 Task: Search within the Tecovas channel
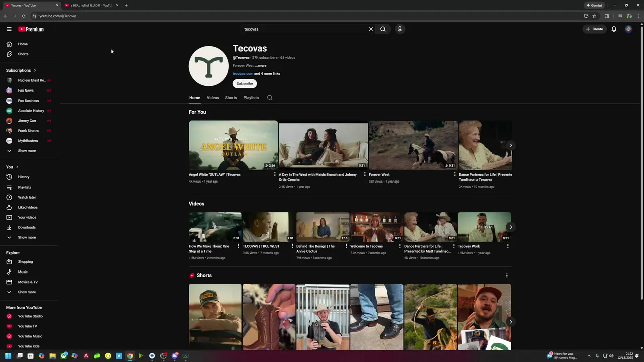pyautogui.click(x=270, y=98)
